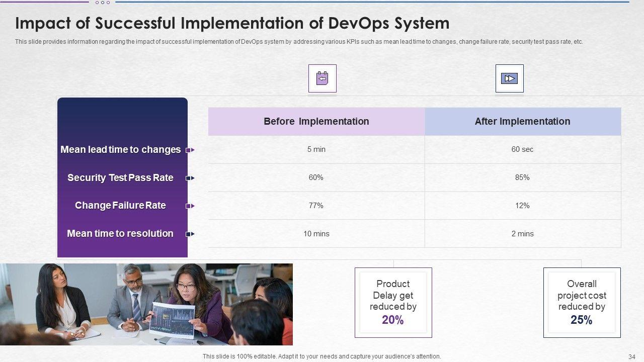The image size is (644, 362).
Task: Click the calendar icon above Before Implementation
Action: pos(322,78)
